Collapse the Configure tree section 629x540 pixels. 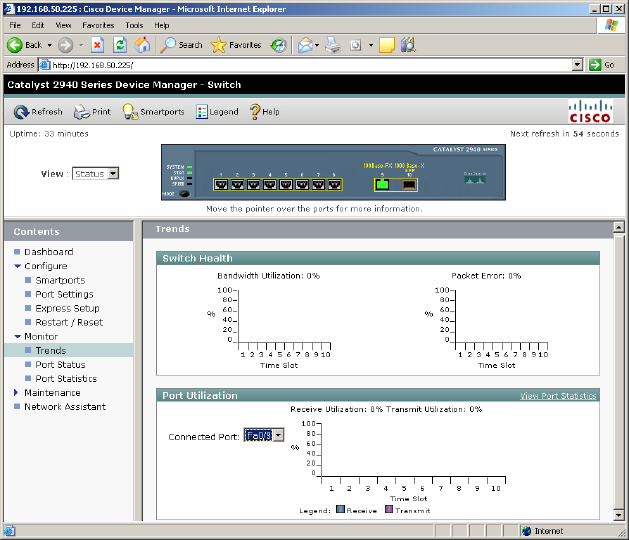coord(17,266)
